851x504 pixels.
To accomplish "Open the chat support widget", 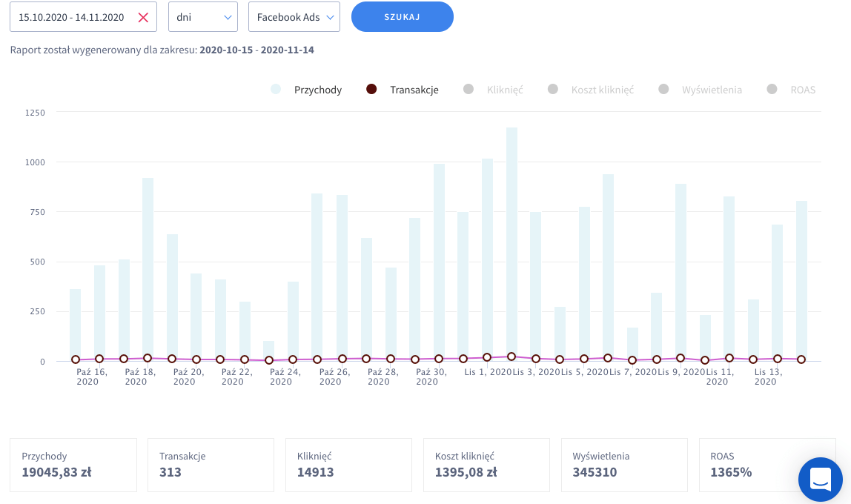I will click(820, 479).
